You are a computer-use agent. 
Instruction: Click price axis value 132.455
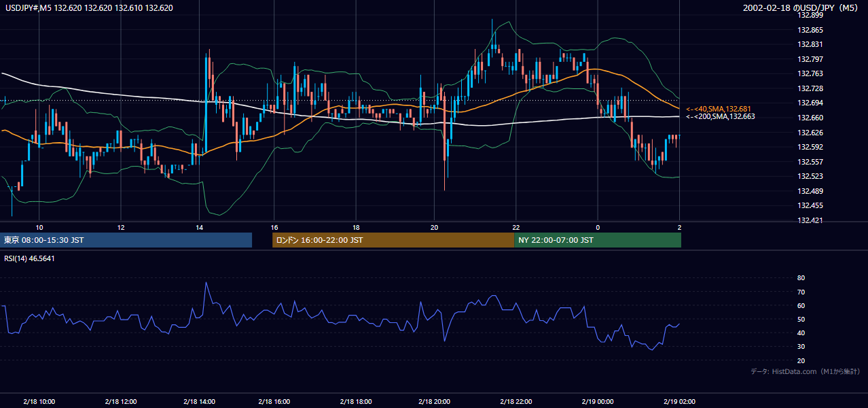(x=811, y=205)
